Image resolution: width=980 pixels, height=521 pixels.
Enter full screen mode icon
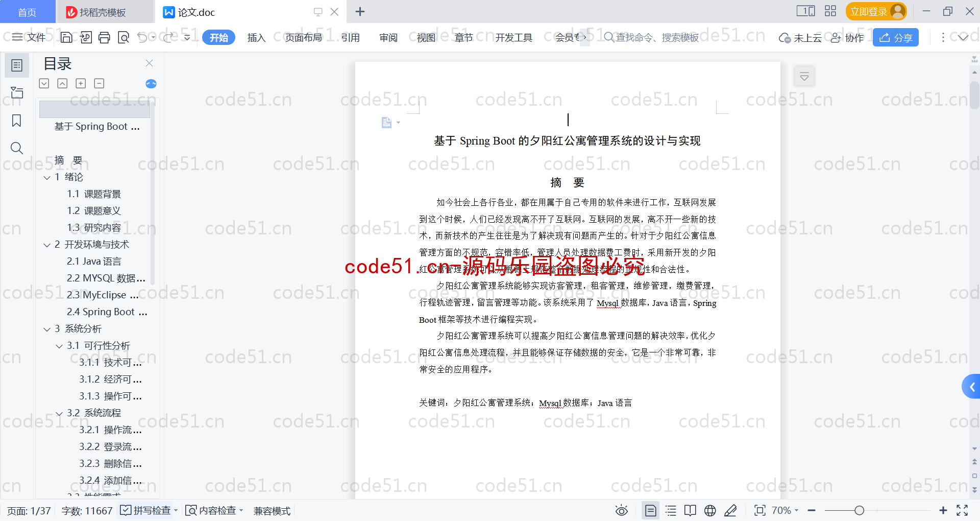click(x=962, y=510)
